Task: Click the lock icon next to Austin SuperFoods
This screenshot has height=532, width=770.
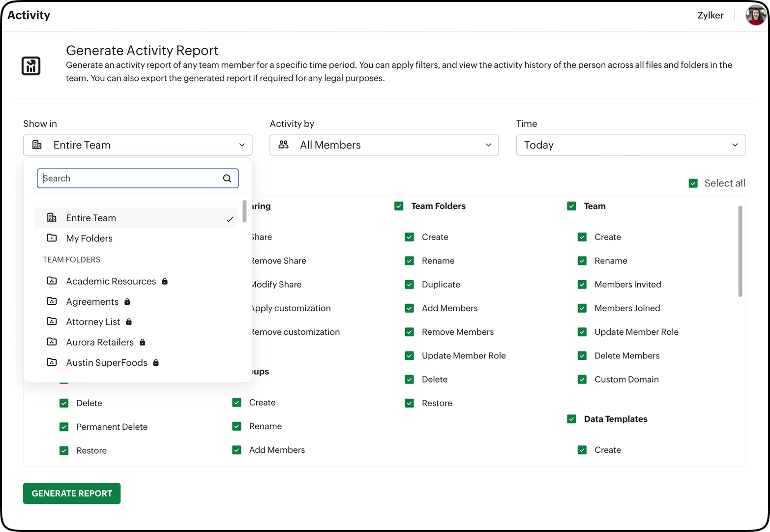Action: [x=156, y=362]
